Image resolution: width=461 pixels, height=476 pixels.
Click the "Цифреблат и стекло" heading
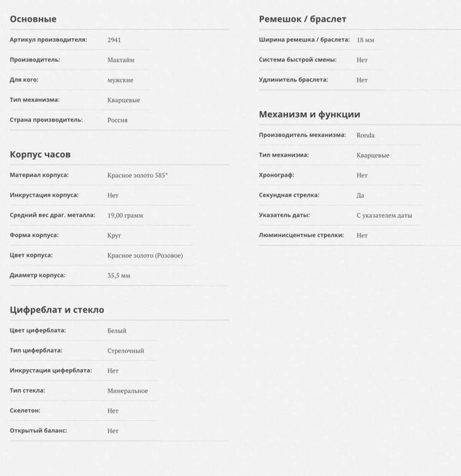57,310
